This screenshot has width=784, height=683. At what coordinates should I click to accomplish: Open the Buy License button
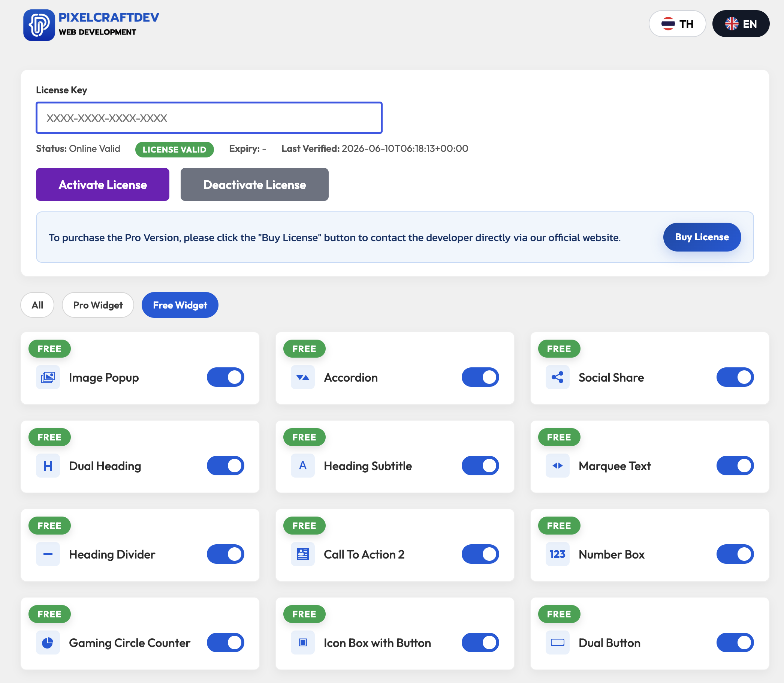(702, 237)
